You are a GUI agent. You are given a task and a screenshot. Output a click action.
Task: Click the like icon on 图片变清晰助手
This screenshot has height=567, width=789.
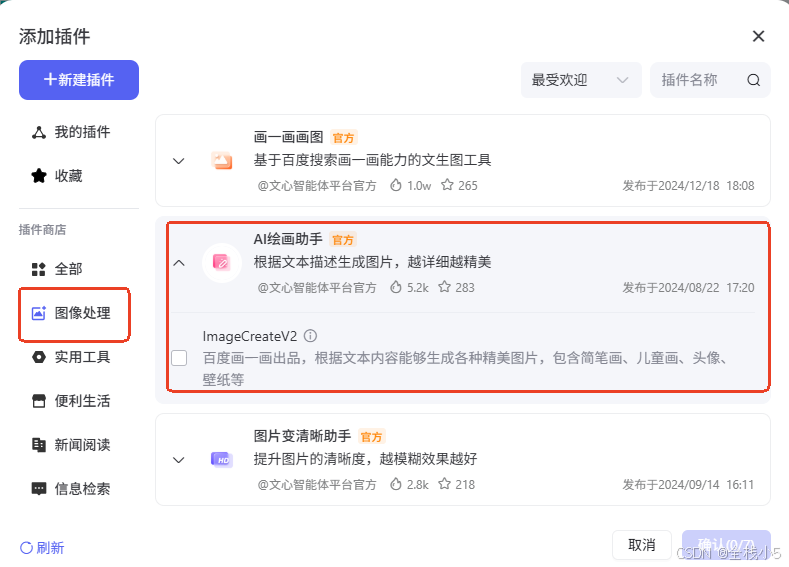(396, 484)
